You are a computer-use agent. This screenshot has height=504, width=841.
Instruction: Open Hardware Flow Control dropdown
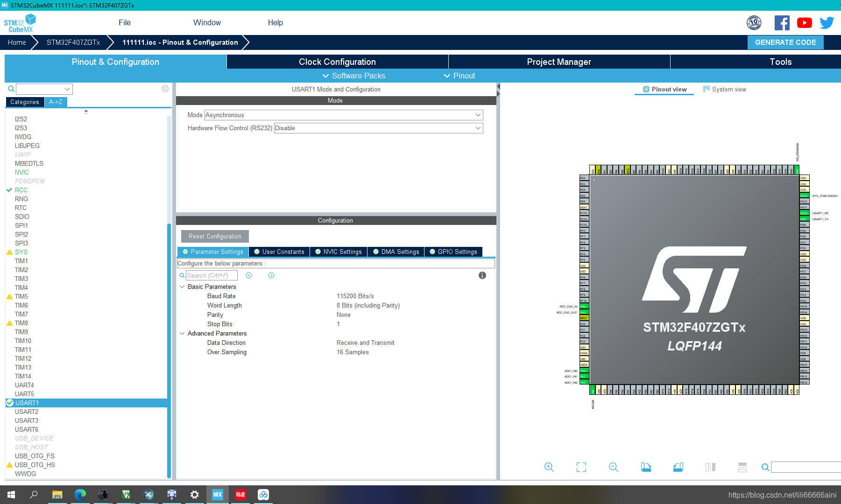[x=378, y=128]
